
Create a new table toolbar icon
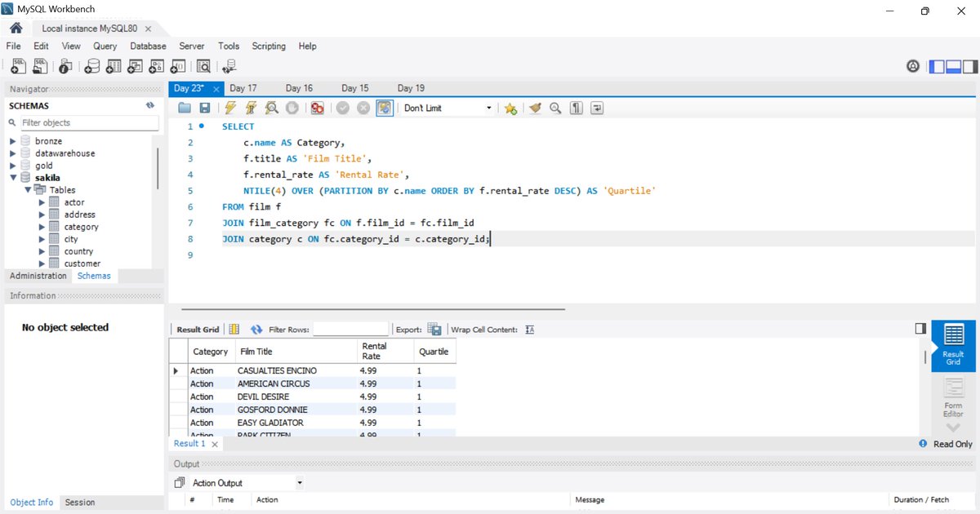pyautogui.click(x=114, y=66)
